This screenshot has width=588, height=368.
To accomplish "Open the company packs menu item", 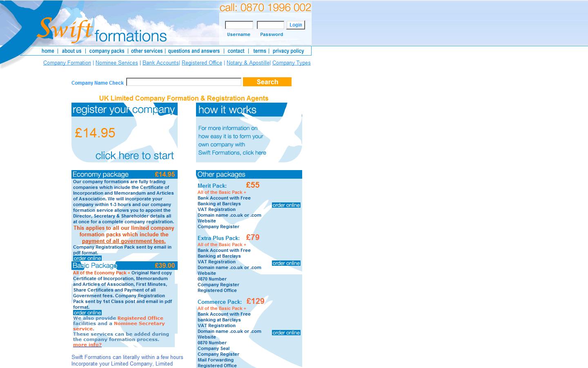I will tap(107, 51).
